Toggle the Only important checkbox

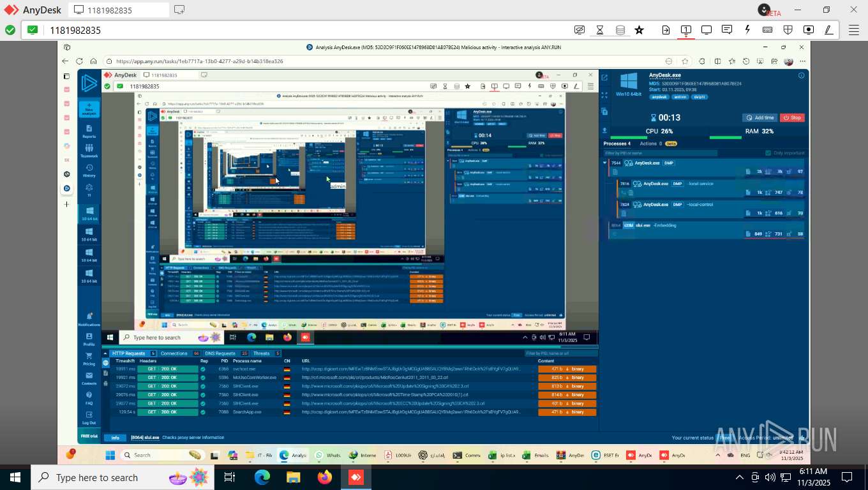[x=768, y=153]
